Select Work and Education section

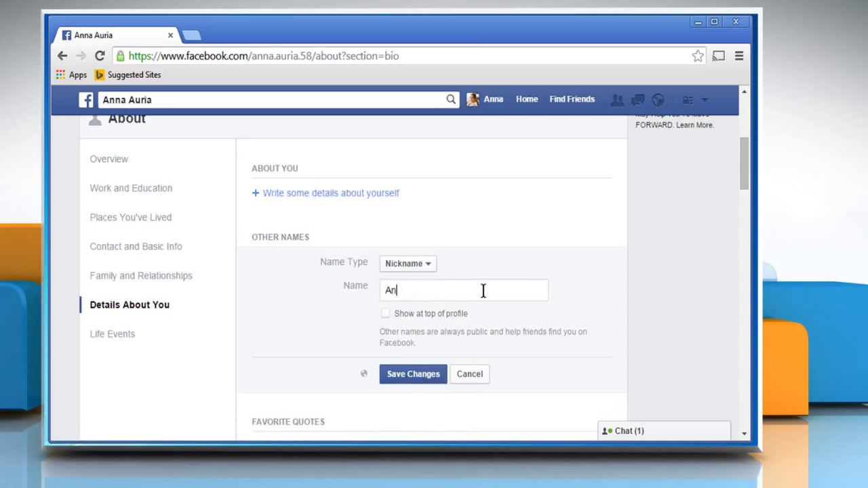point(131,188)
